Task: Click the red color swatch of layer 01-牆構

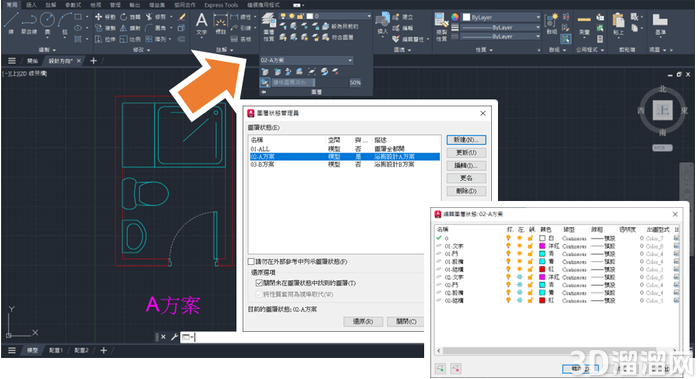Action: [x=542, y=269]
